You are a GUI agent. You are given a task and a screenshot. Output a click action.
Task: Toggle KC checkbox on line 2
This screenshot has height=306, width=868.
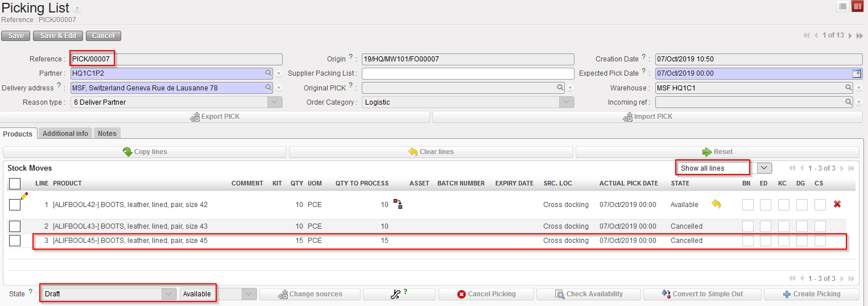coord(784,226)
